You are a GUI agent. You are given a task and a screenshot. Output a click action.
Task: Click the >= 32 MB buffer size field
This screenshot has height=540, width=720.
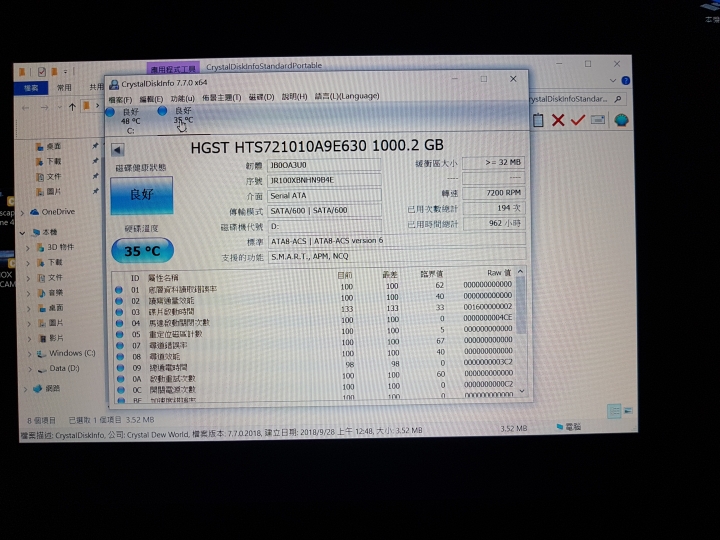[x=494, y=163]
